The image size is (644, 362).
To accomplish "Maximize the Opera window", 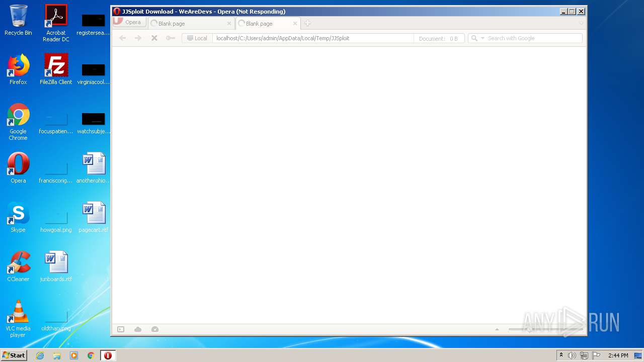I will tap(572, 12).
